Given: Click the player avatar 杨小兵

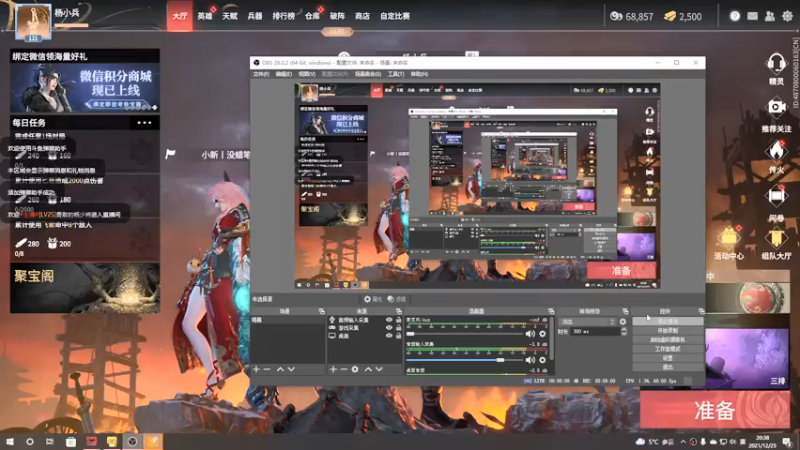Looking at the screenshot, I should [33, 21].
